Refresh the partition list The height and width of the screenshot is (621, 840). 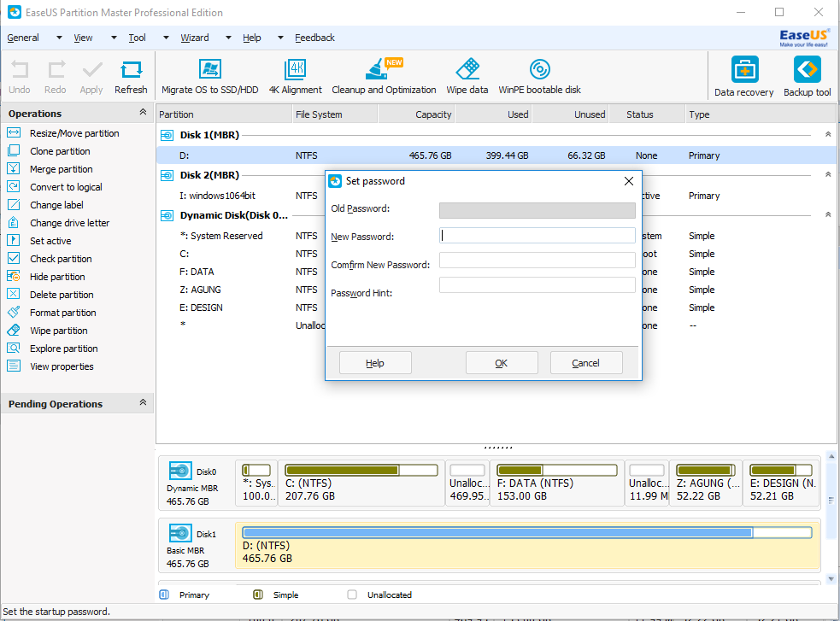click(131, 75)
